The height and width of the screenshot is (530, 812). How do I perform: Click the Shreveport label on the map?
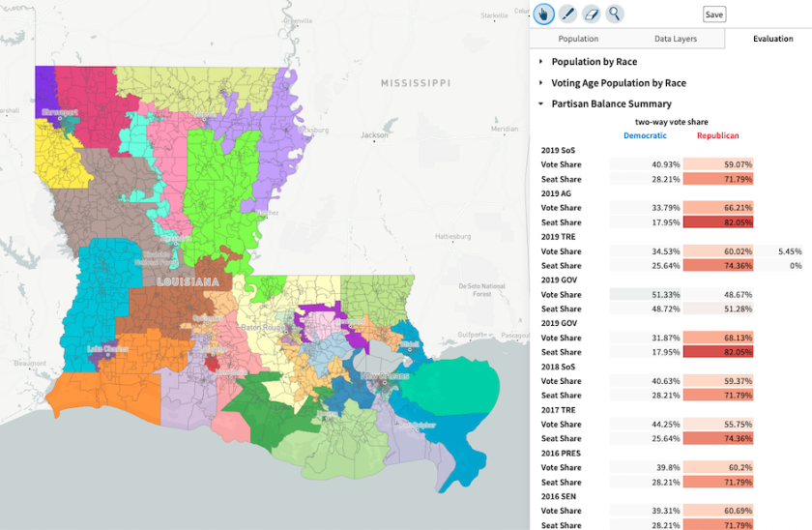60,112
